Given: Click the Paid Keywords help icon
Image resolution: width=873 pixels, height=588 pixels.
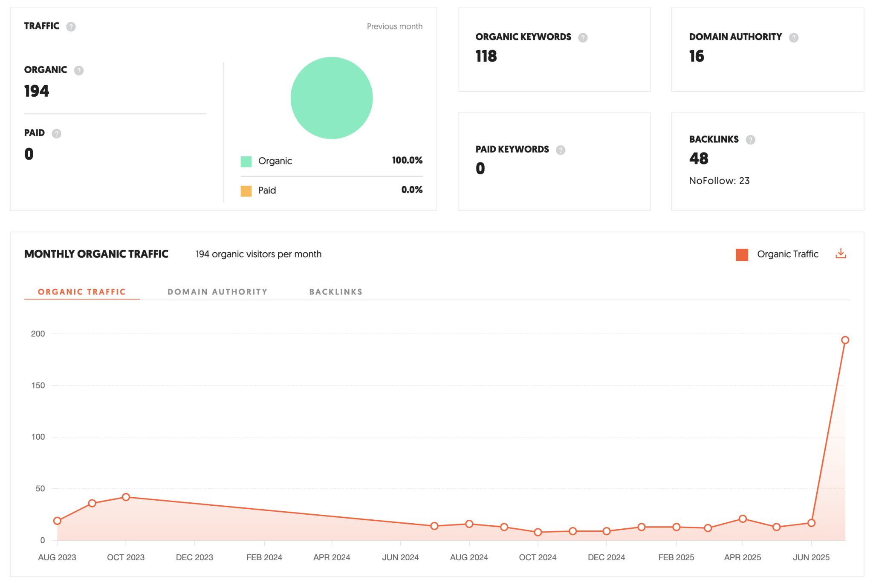Looking at the screenshot, I should pyautogui.click(x=561, y=150).
